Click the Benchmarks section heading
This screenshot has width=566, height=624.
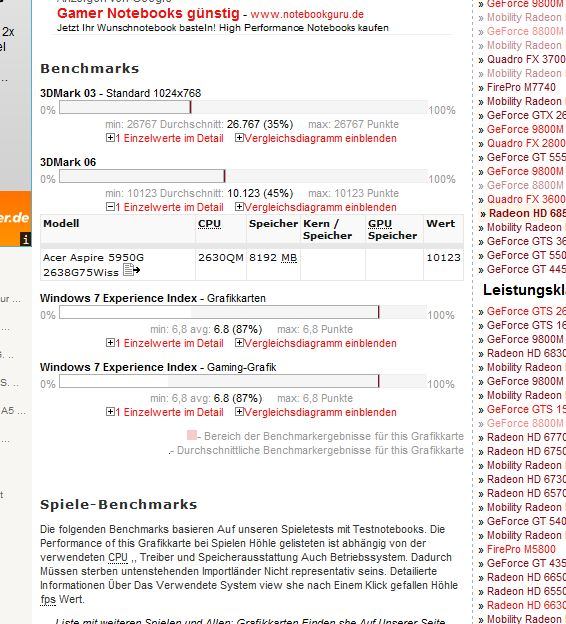[90, 68]
